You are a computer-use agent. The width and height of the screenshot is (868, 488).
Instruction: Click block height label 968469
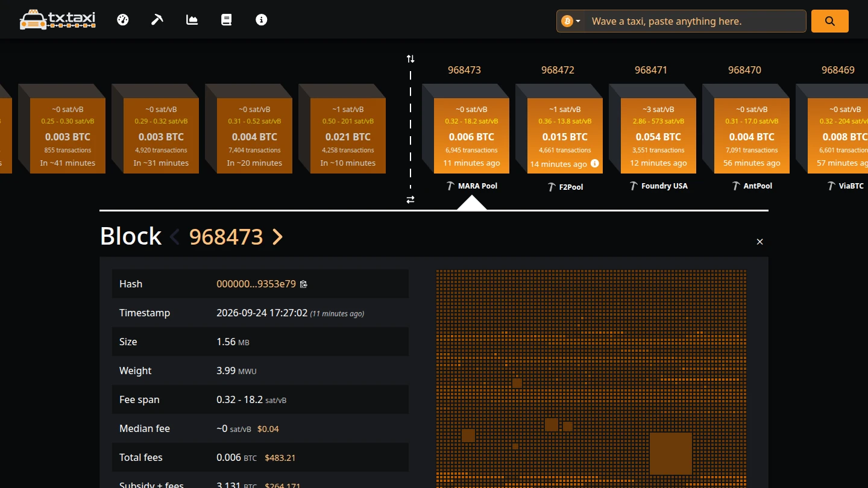838,70
